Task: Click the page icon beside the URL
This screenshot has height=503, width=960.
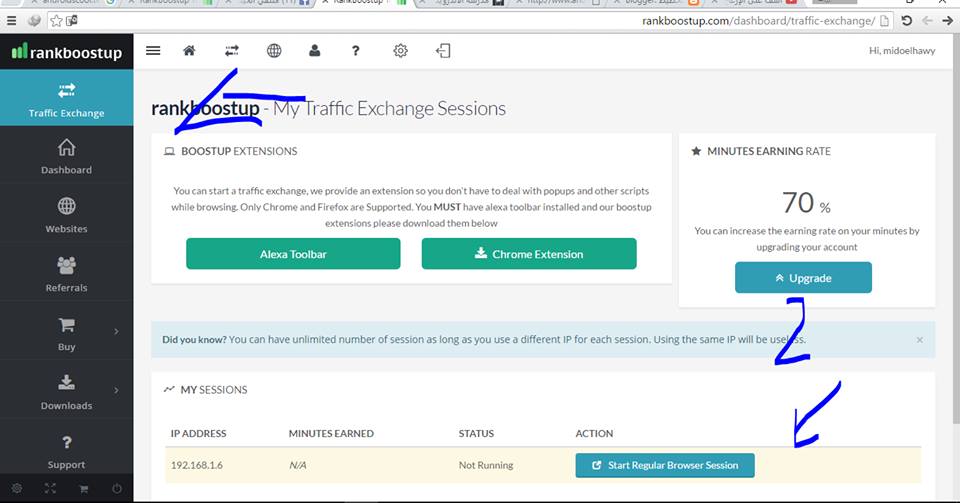Action: [x=885, y=21]
